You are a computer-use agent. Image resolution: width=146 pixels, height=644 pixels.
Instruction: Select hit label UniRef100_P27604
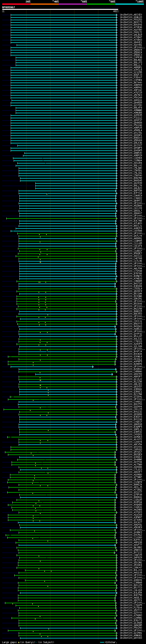131,608
